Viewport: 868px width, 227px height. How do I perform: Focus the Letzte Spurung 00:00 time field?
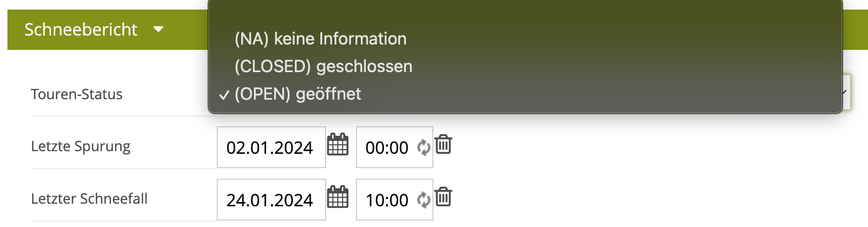pyautogui.click(x=387, y=147)
